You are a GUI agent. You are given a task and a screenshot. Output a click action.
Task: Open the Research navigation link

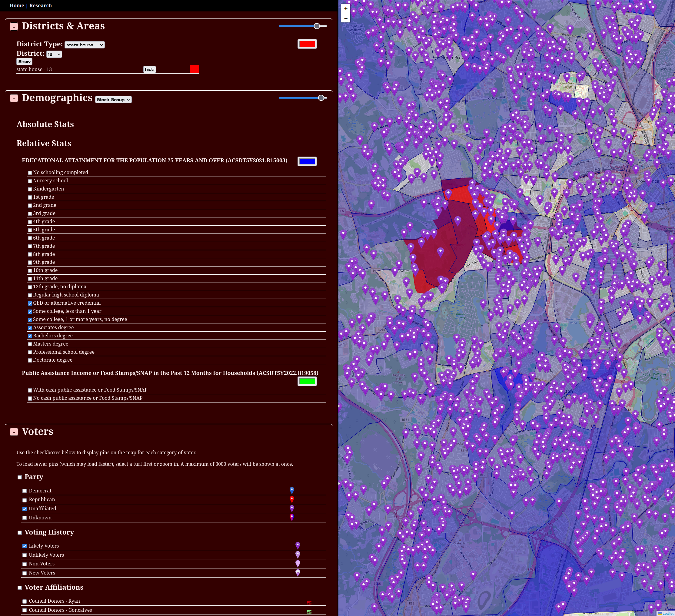[41, 5]
